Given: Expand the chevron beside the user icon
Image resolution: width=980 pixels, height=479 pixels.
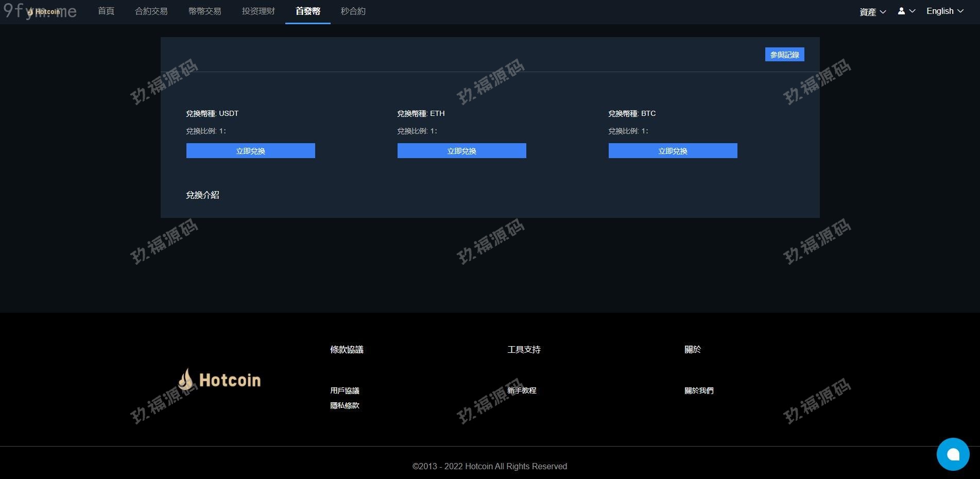Looking at the screenshot, I should pos(913,11).
